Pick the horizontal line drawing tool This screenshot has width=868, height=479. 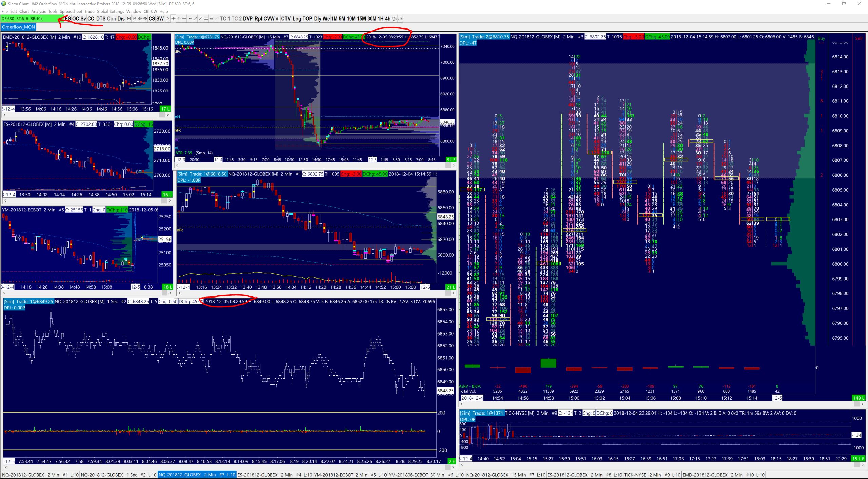pos(184,19)
